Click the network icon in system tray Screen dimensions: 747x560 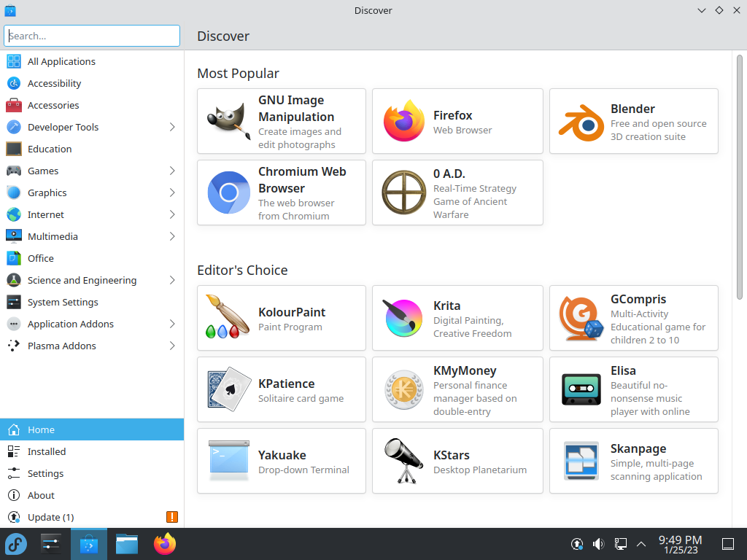[620, 544]
